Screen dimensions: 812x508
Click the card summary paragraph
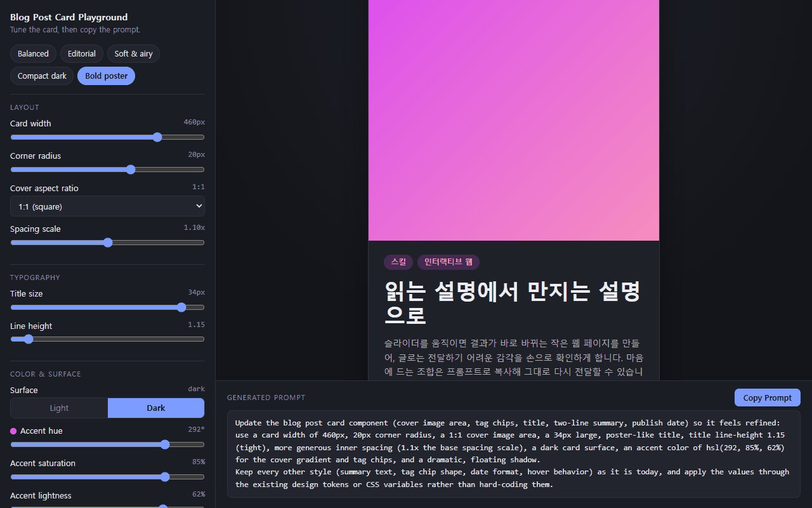pos(514,358)
